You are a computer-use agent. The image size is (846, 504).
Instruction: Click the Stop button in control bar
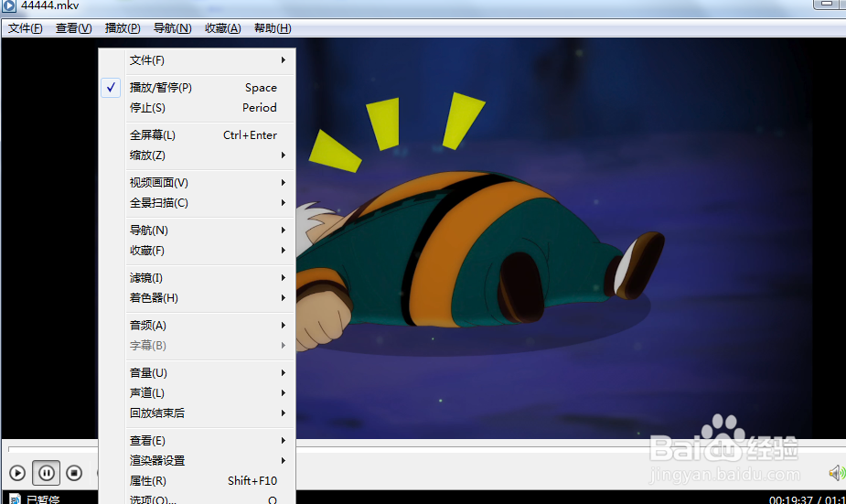click(74, 473)
